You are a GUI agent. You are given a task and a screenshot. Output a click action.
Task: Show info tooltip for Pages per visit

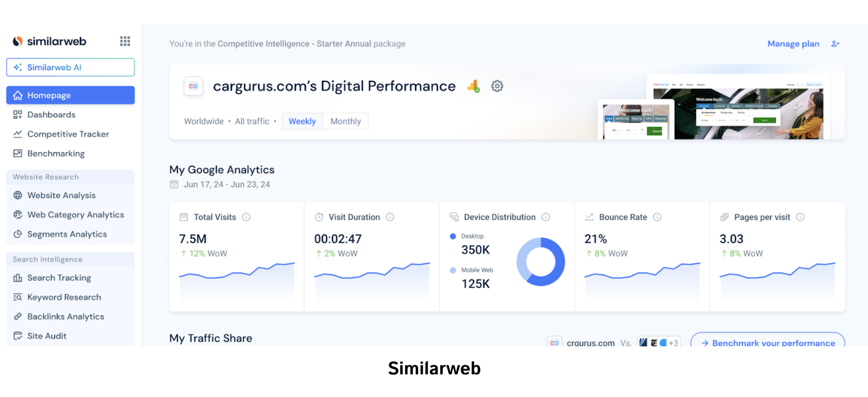800,217
